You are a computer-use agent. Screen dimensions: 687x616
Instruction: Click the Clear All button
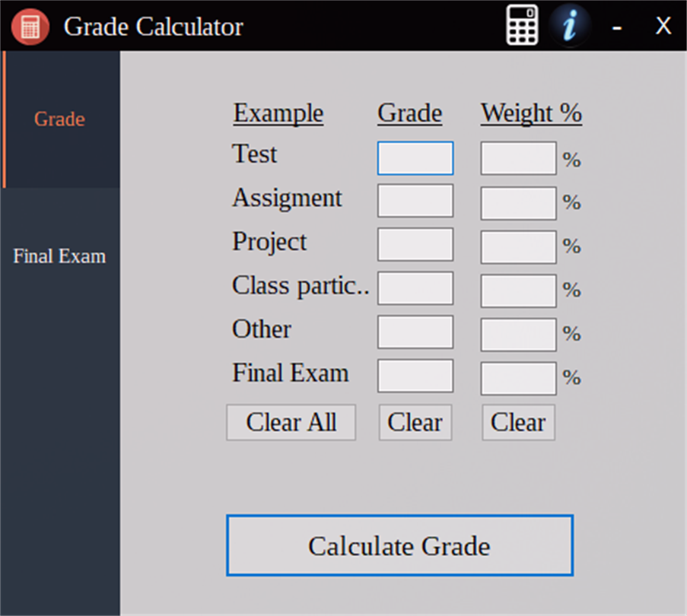pyautogui.click(x=291, y=423)
